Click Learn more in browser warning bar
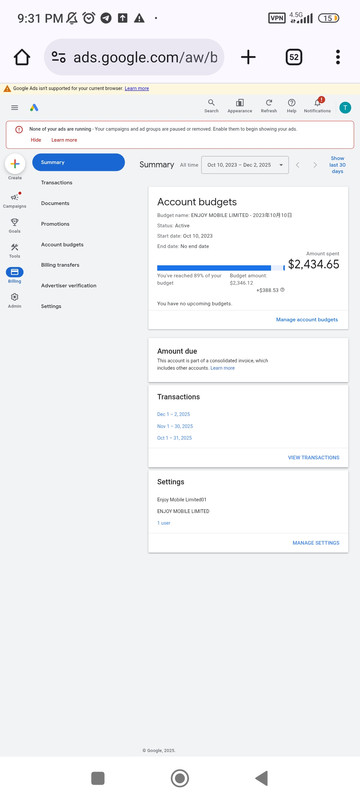This screenshot has height=800, width=360. point(137,88)
